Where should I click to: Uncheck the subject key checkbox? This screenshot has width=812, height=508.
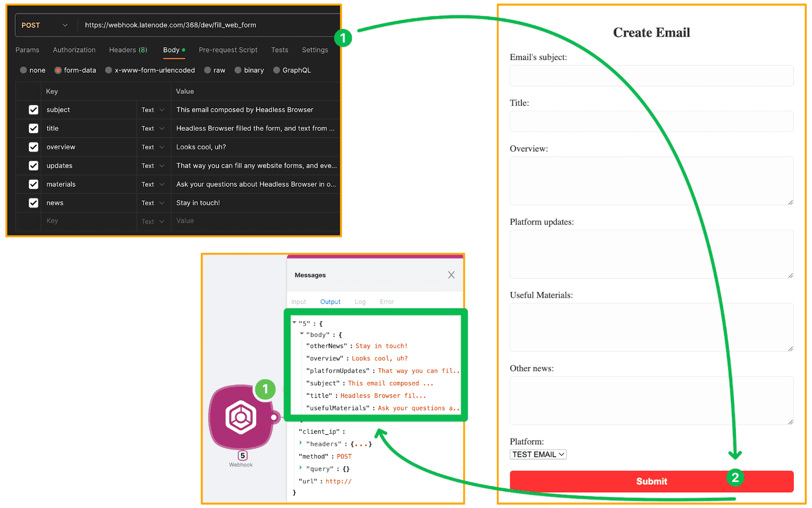click(33, 110)
